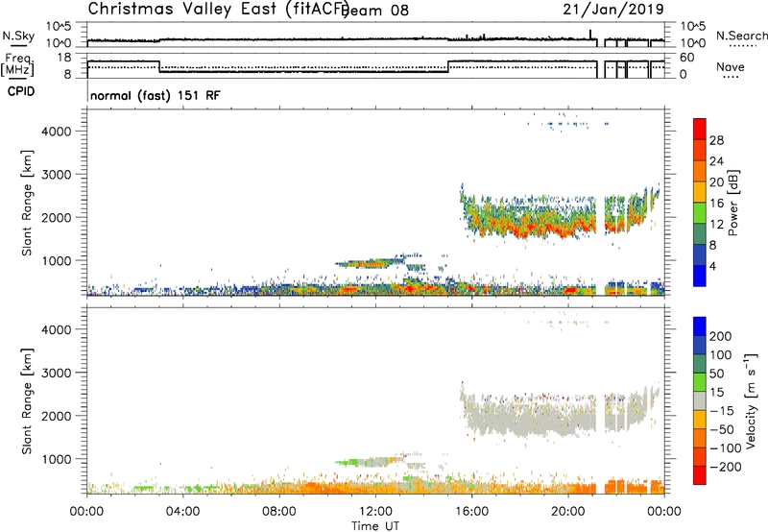Image resolution: width=768 pixels, height=532 pixels.
Task: Click the 'Velocity [m s-1]' color bar label
Action: click(x=751, y=400)
